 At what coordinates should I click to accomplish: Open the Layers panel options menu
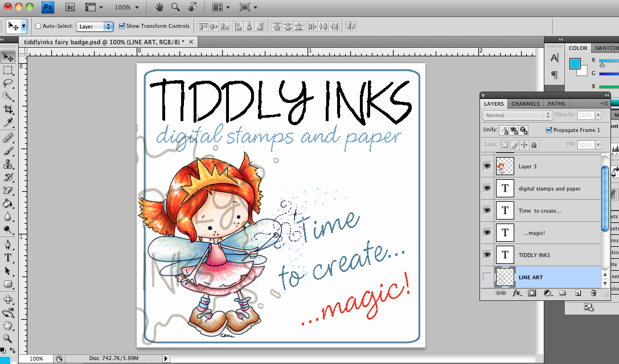604,104
